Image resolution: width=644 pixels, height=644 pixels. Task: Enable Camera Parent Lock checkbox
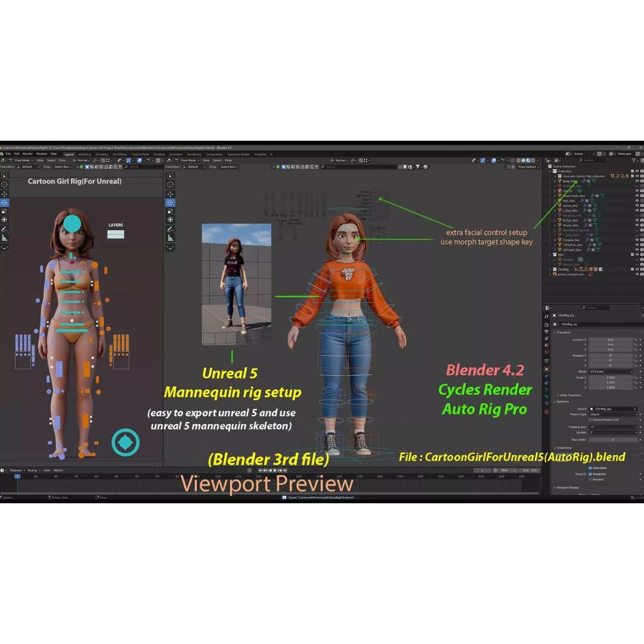coord(590,420)
